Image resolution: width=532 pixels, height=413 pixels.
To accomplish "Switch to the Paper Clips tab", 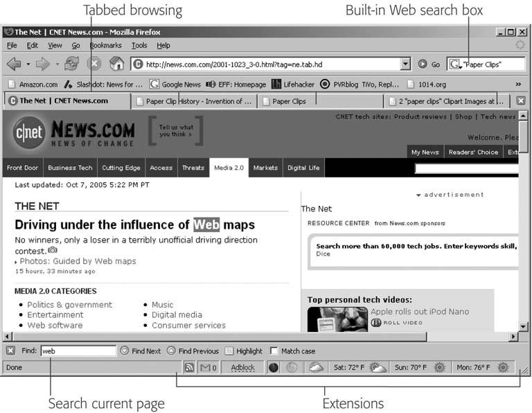I will (289, 101).
